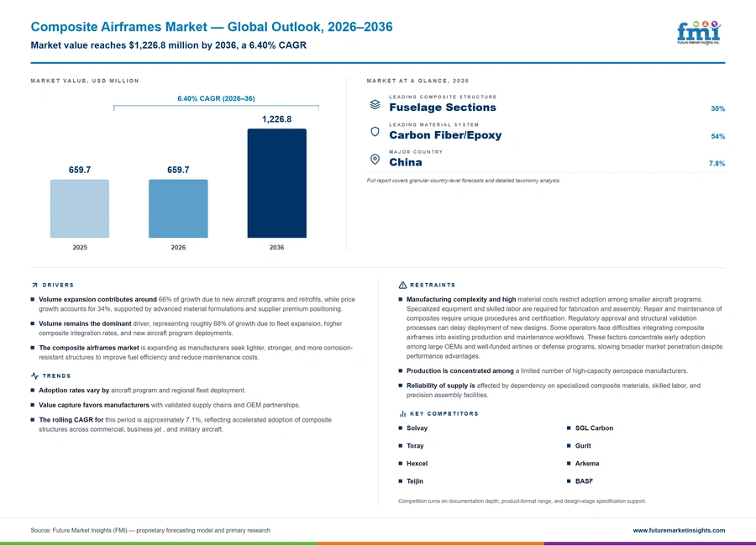Click the '30%' share value
The image size is (756, 546).
[718, 108]
